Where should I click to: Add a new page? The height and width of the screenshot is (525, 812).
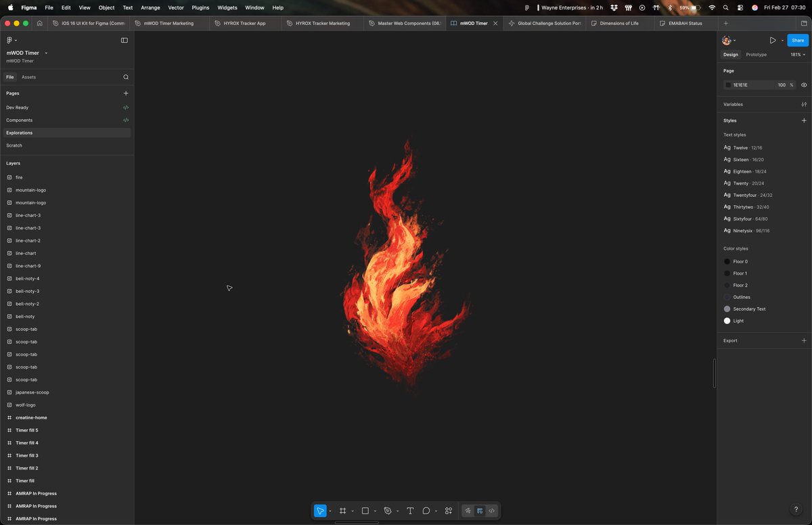coord(126,93)
